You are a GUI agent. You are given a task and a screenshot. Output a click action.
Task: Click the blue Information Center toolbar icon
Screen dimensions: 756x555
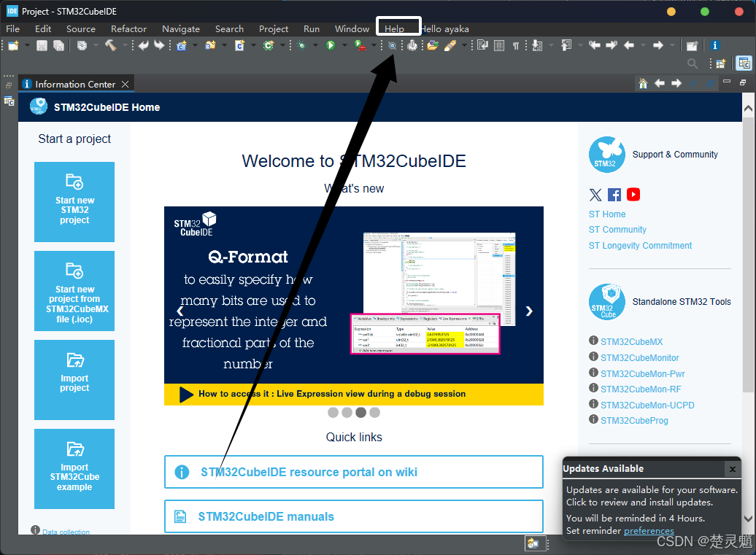[x=715, y=45]
